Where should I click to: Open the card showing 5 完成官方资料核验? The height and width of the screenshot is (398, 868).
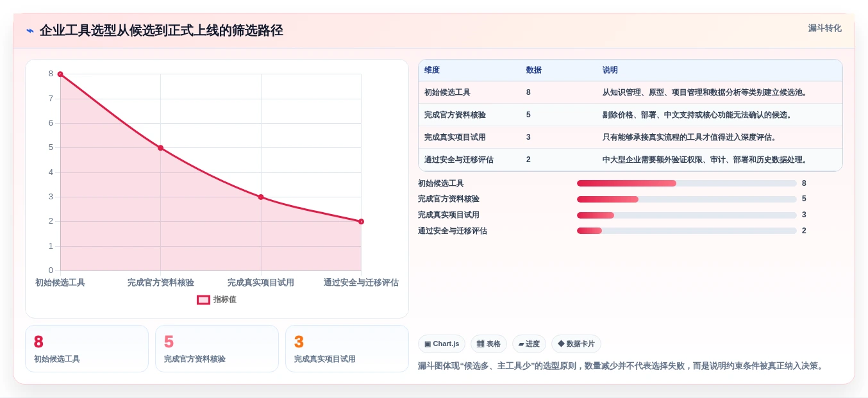[x=217, y=349]
